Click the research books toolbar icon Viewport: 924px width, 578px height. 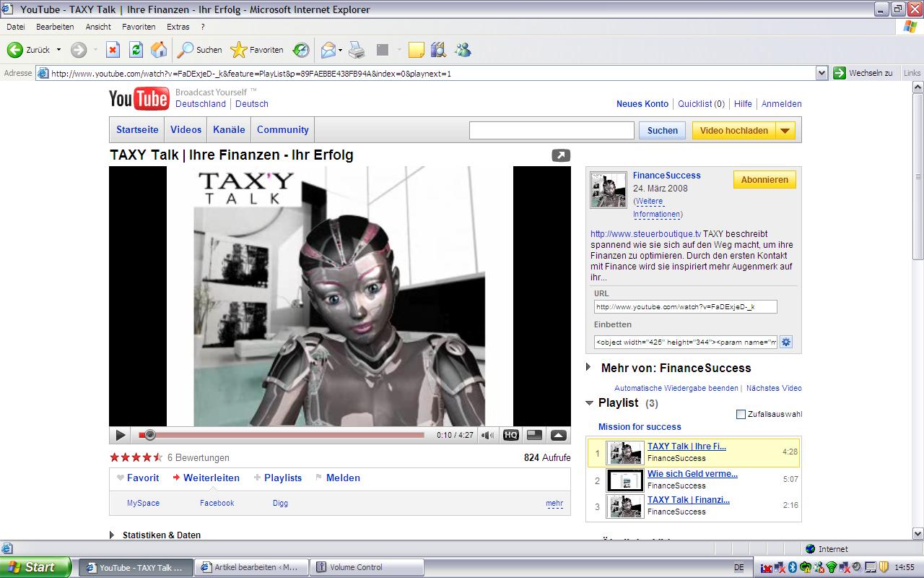pos(438,50)
